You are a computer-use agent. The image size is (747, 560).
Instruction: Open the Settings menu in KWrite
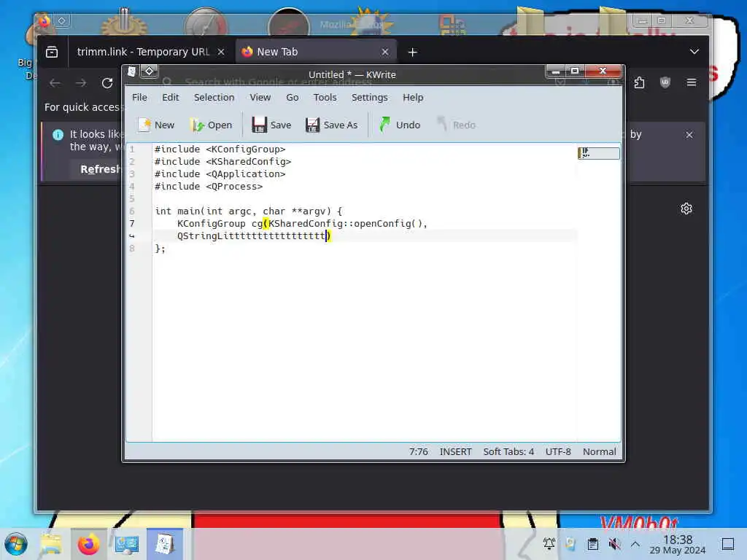(x=369, y=97)
